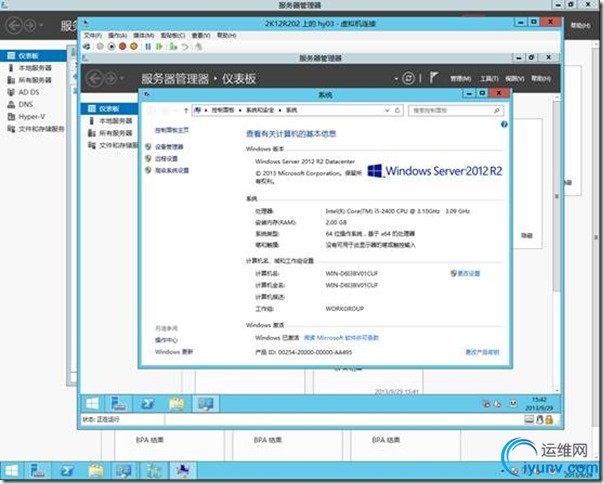The width and height of the screenshot is (604, 484).
Task: Select 仪表板 in the inner Server Manager sidebar
Action: point(110,109)
